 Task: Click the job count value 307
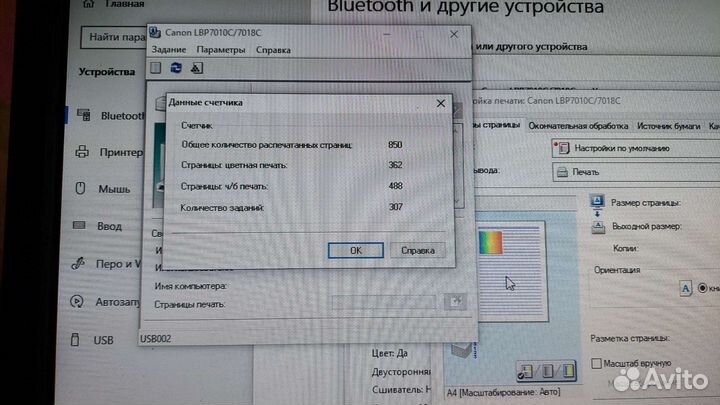click(395, 207)
